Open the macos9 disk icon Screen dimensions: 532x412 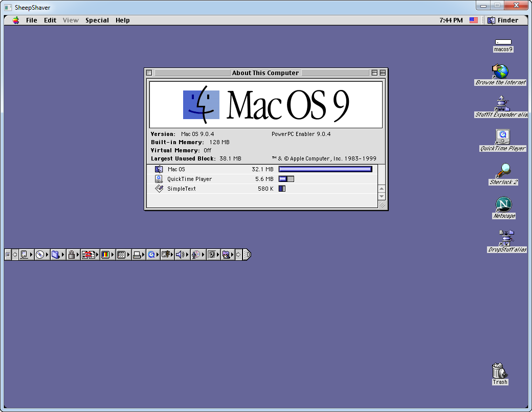[503, 42]
